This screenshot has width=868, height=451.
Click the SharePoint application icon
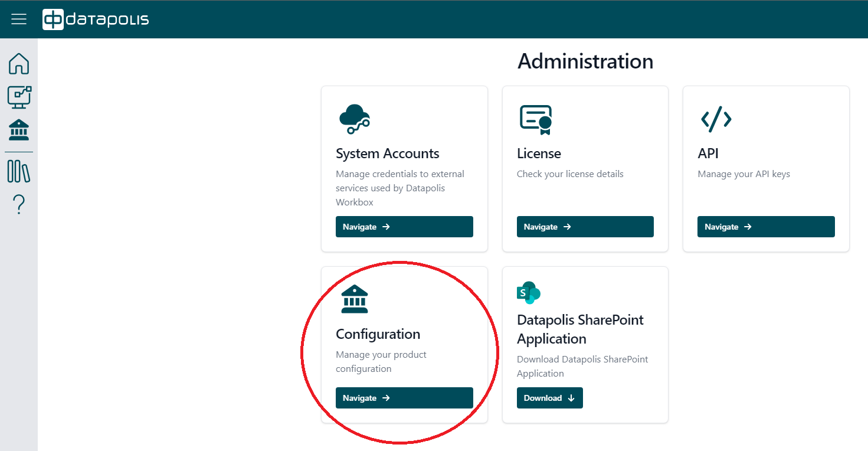pos(529,293)
